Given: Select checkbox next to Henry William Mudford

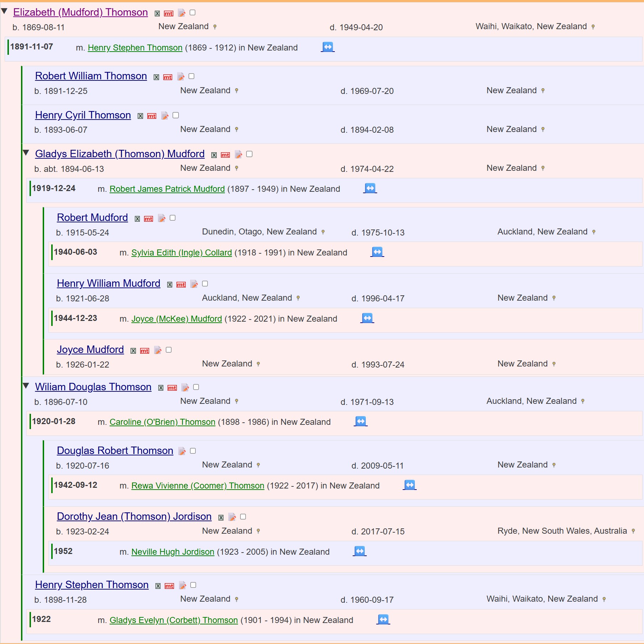Looking at the screenshot, I should coord(205,284).
